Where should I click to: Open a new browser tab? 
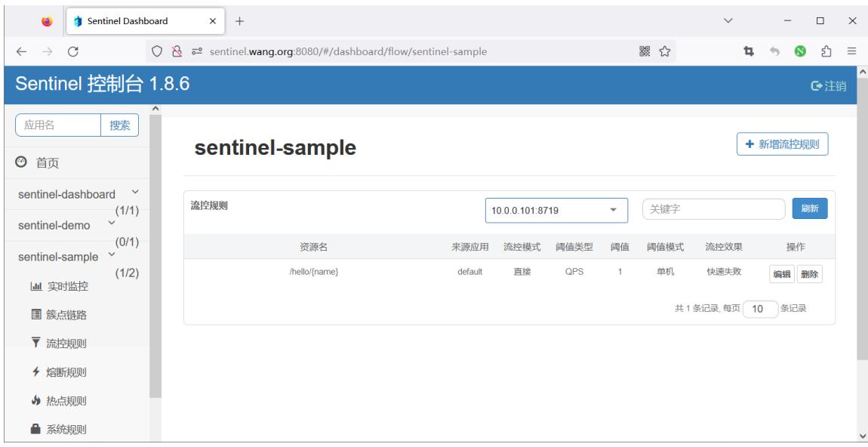239,21
